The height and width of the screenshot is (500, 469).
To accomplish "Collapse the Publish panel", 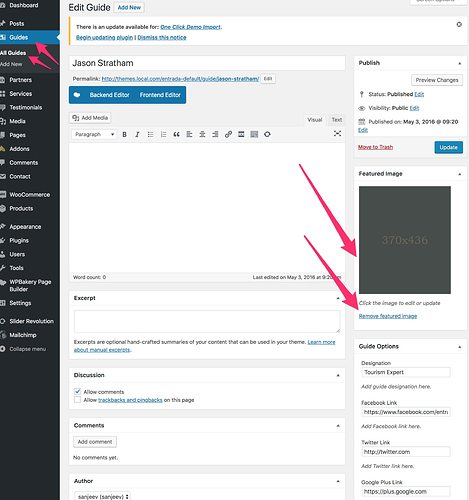I will coord(460,63).
